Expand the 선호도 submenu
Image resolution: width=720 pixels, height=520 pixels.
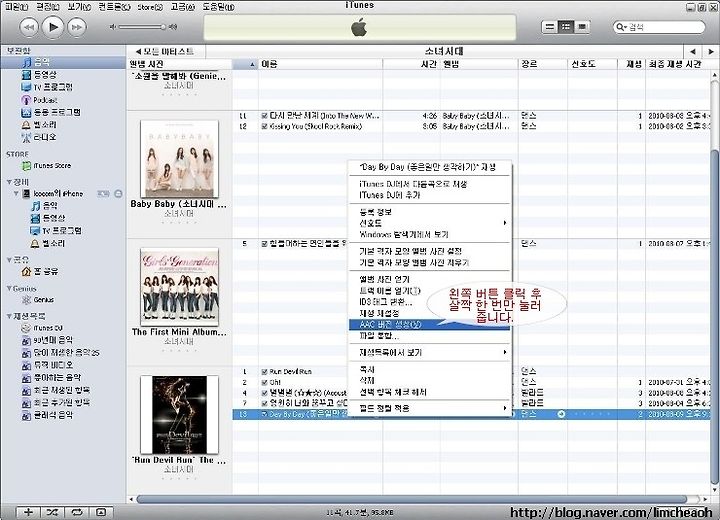pyautogui.click(x=430, y=223)
